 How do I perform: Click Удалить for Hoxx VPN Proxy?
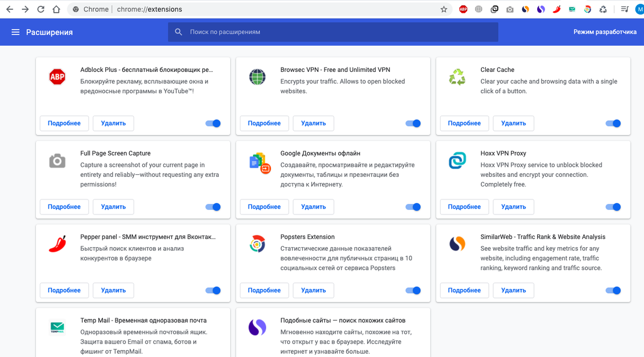(514, 207)
